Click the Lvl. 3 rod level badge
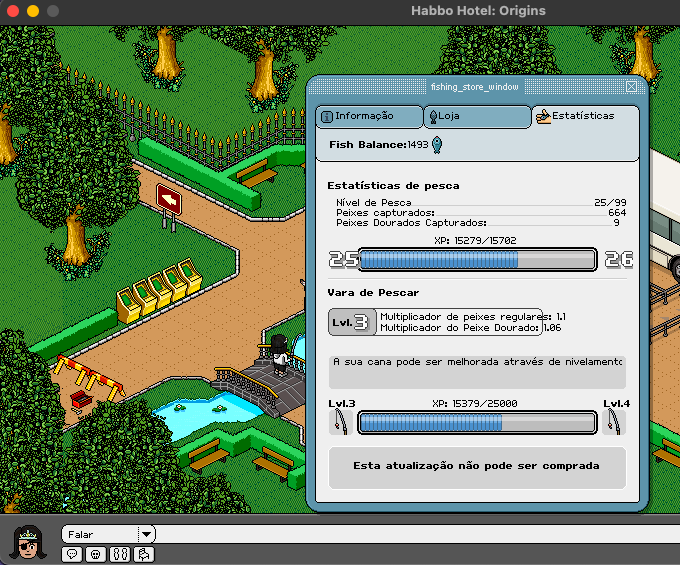This screenshot has height=565, width=680. coord(352,322)
